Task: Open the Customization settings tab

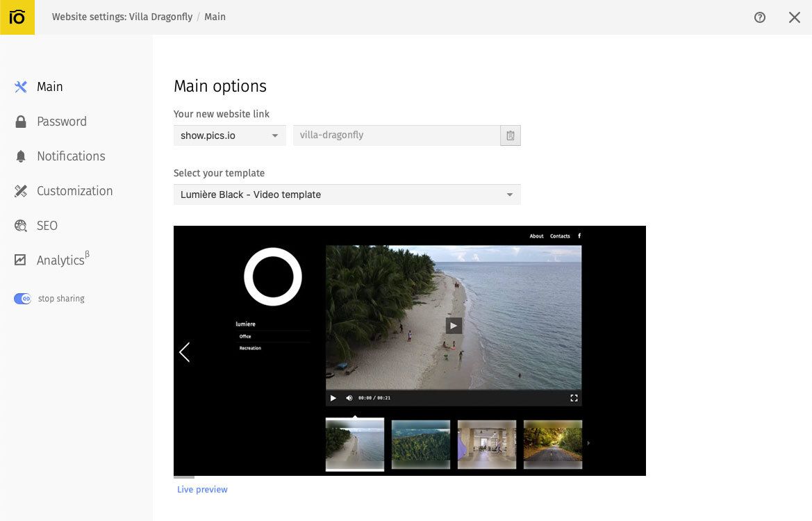Action: click(x=74, y=191)
